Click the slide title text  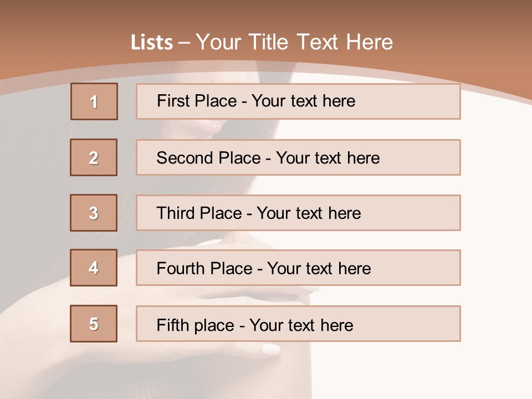point(262,42)
